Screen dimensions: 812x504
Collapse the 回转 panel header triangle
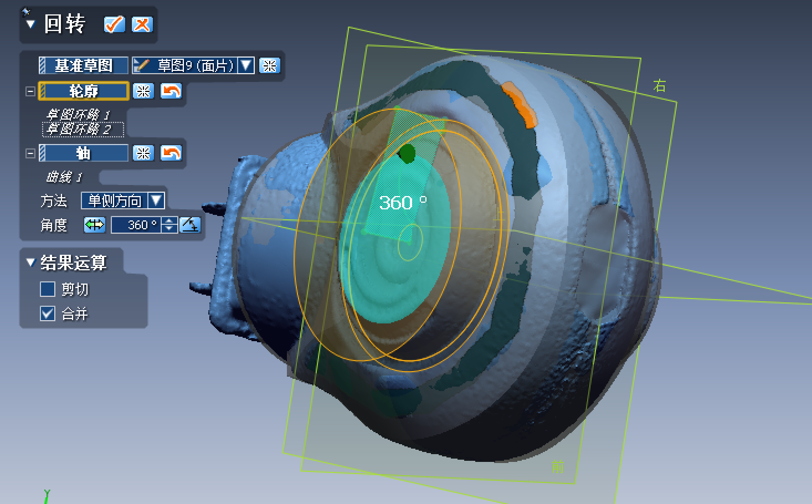[30, 24]
